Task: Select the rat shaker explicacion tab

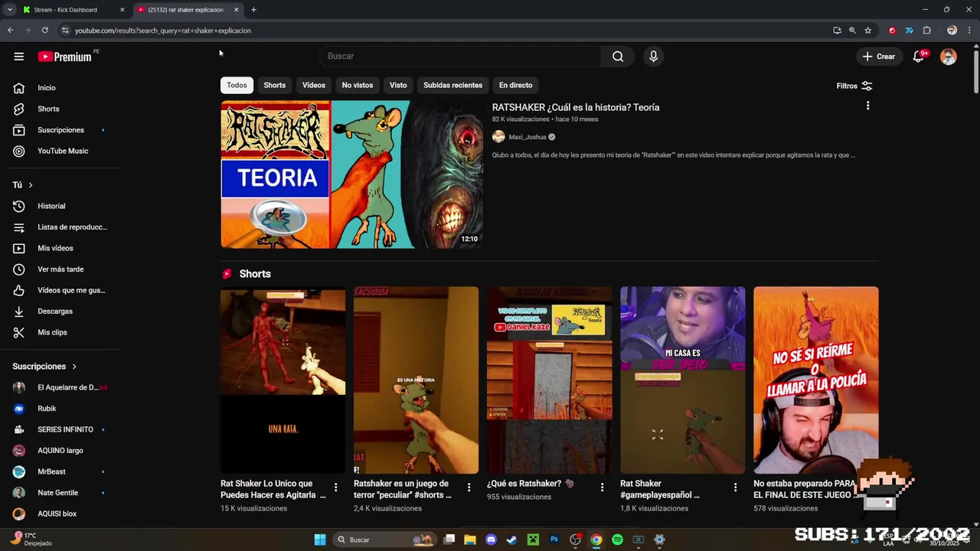Action: click(188, 10)
